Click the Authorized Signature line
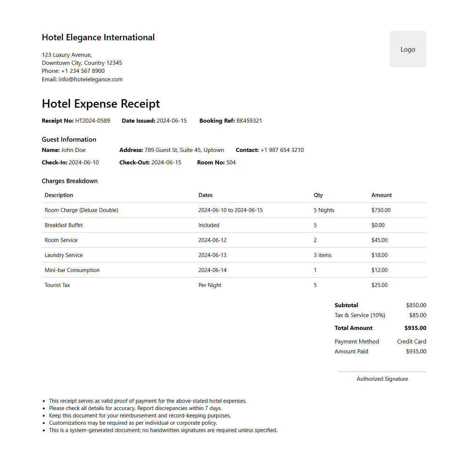 [382, 372]
